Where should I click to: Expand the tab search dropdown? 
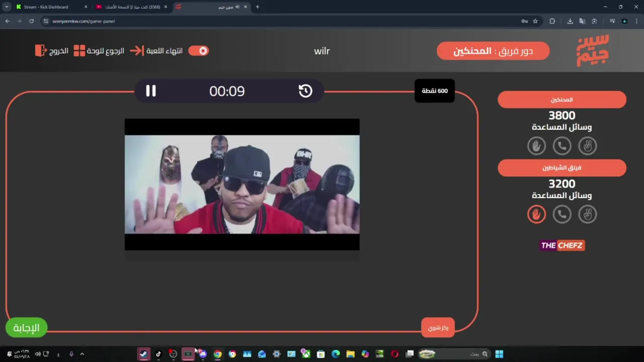[x=7, y=7]
